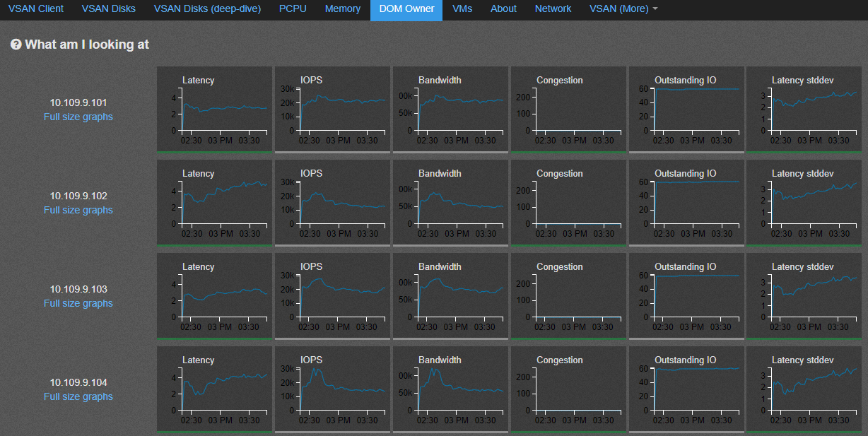Open the VSAN Disks (deep-dive) tab
This screenshot has width=868, height=436.
point(207,9)
